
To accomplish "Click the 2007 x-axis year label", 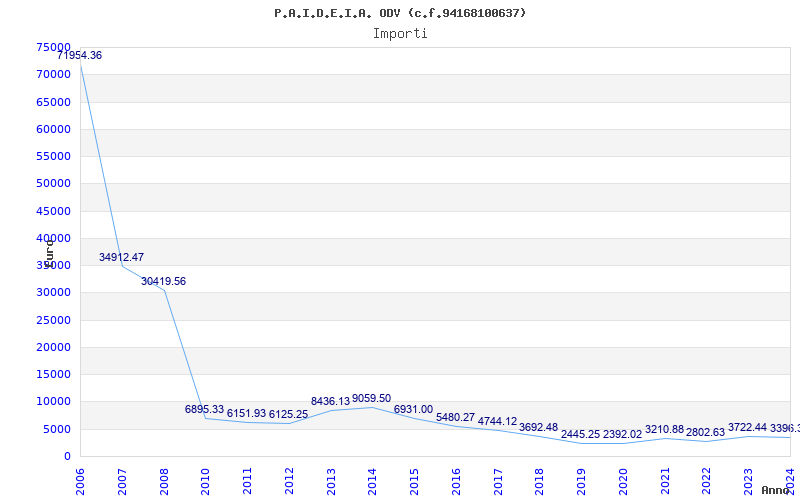I will (x=122, y=481).
